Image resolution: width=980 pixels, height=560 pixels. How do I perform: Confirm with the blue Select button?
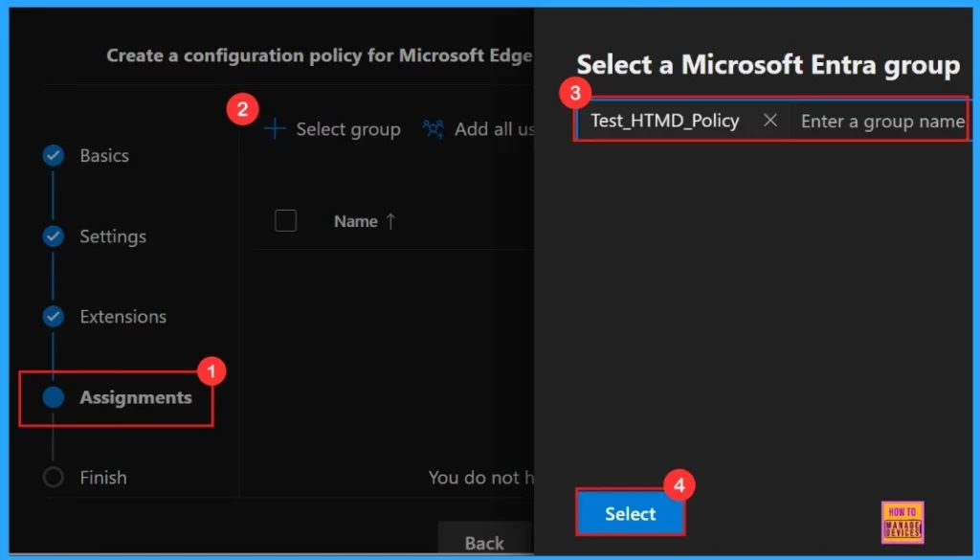pyautogui.click(x=630, y=513)
